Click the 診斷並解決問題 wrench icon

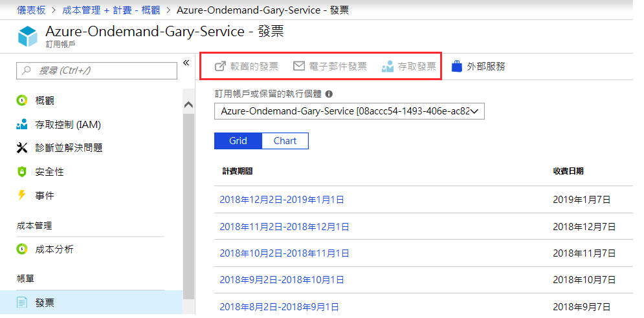(22, 148)
